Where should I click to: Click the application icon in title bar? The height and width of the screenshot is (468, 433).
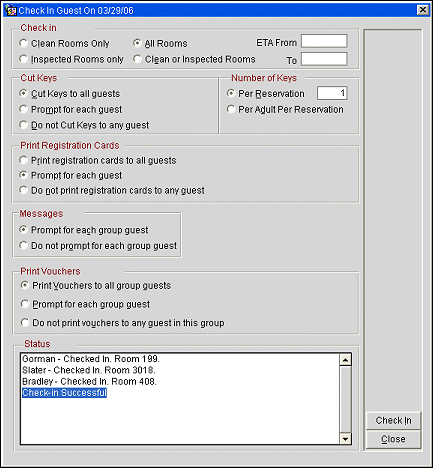[11, 10]
